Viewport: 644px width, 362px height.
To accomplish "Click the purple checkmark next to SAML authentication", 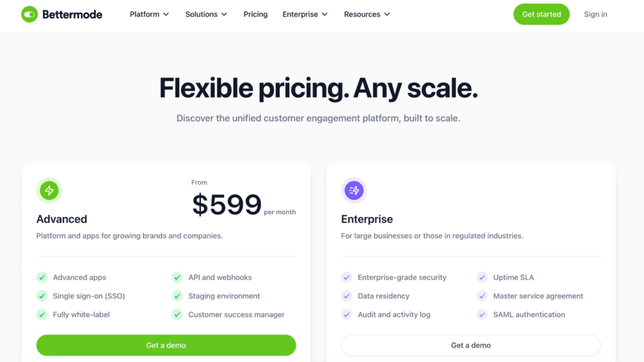I will pos(482,315).
